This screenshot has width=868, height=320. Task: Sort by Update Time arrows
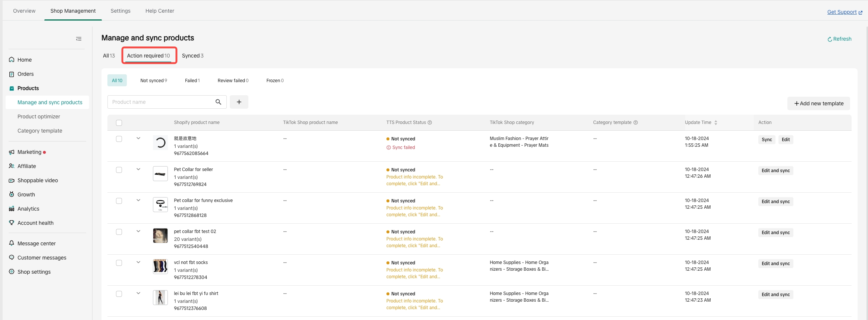(716, 122)
